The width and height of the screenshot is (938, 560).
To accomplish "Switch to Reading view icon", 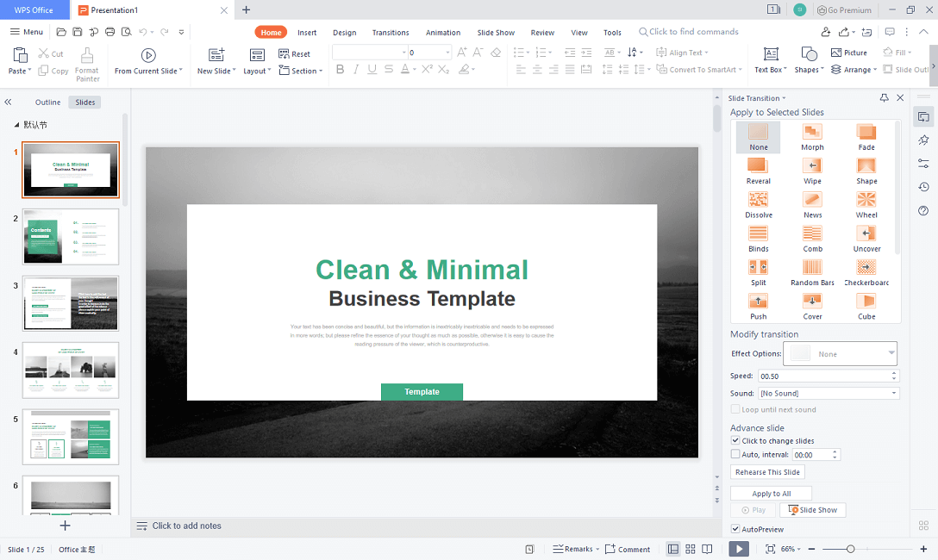I will coord(707,549).
